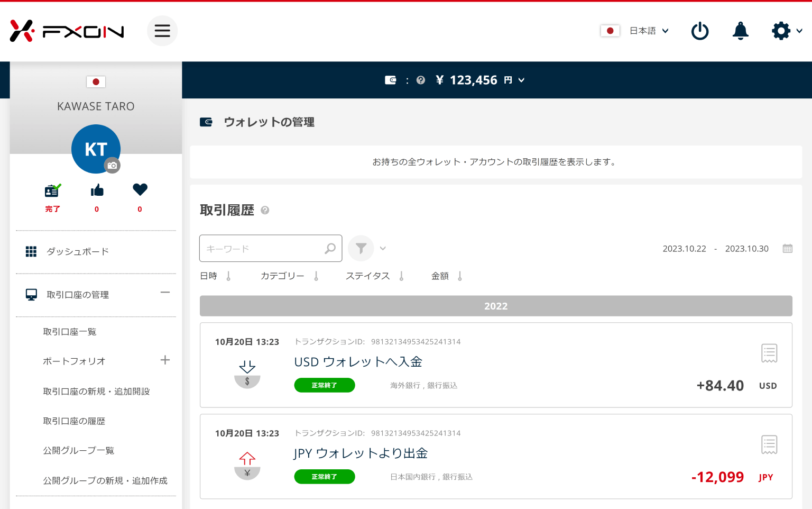The height and width of the screenshot is (509, 812).
Task: Click the +84.40 amount
Action: [x=720, y=385]
